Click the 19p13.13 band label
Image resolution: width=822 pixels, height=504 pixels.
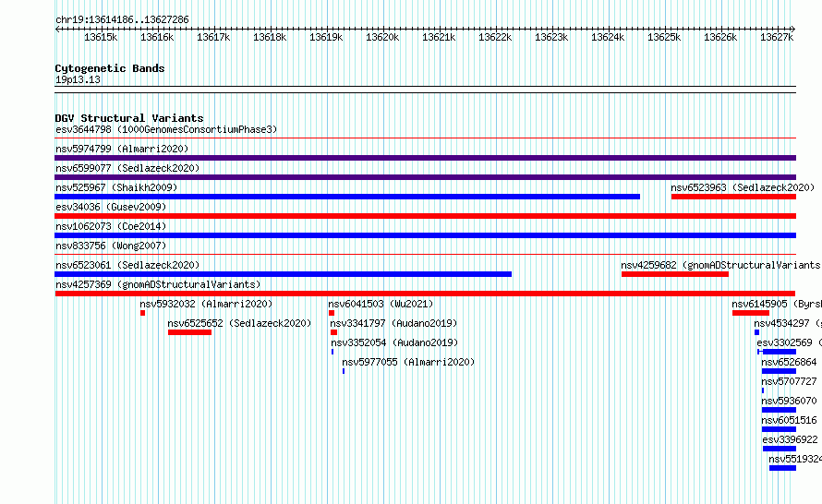(x=78, y=79)
